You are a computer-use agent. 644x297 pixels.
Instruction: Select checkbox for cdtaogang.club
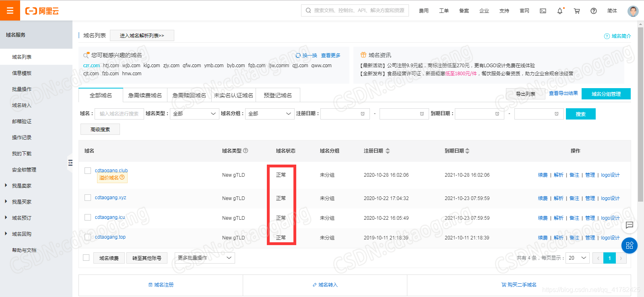pyautogui.click(x=88, y=171)
